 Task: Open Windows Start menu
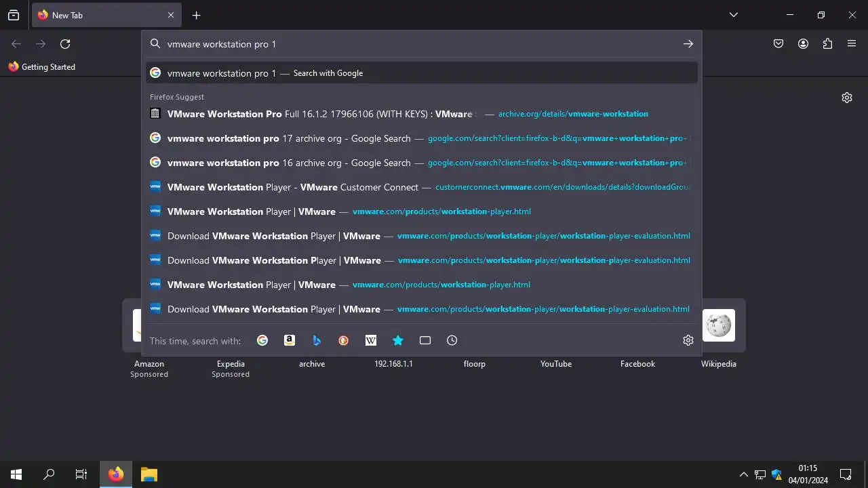click(16, 474)
